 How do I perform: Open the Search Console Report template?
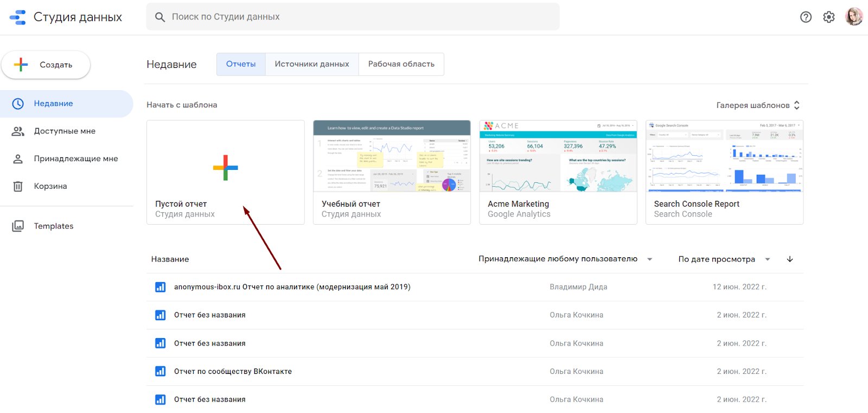[724, 171]
